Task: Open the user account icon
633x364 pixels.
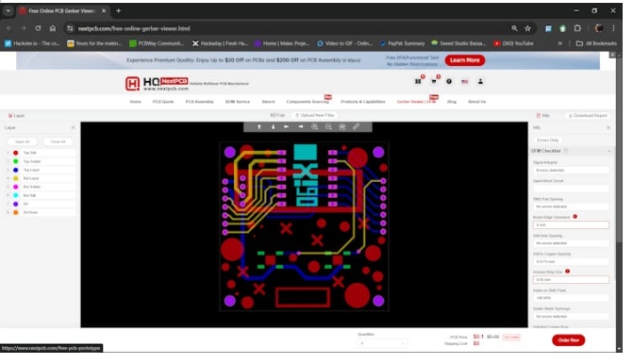Action: 480,81
